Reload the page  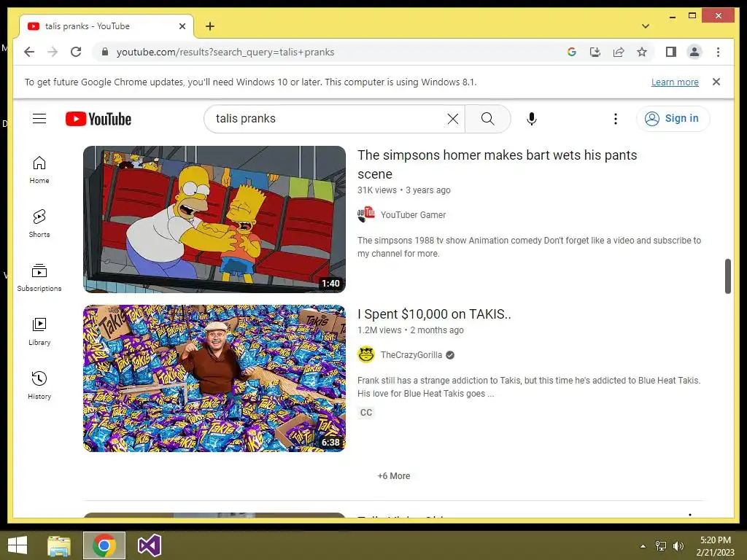(76, 52)
